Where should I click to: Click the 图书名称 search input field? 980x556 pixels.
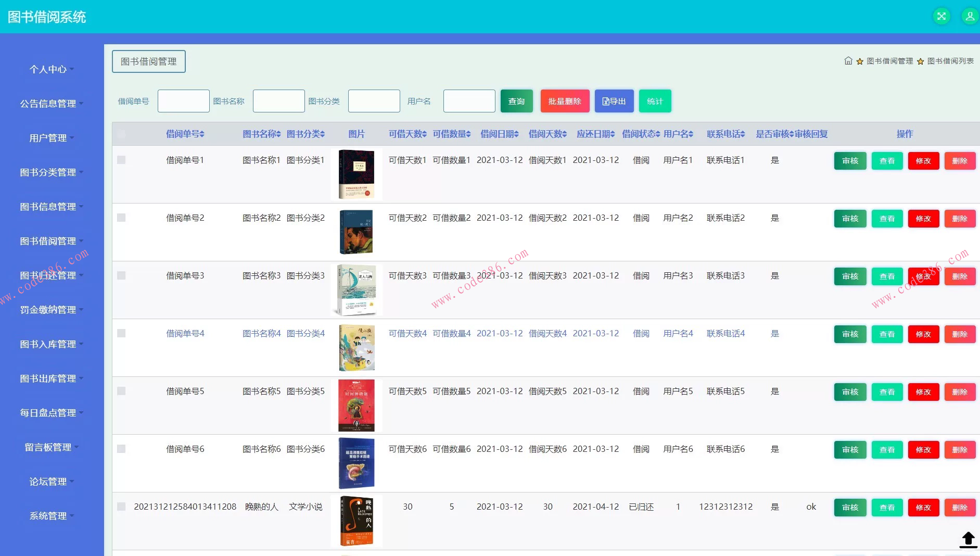click(x=278, y=100)
